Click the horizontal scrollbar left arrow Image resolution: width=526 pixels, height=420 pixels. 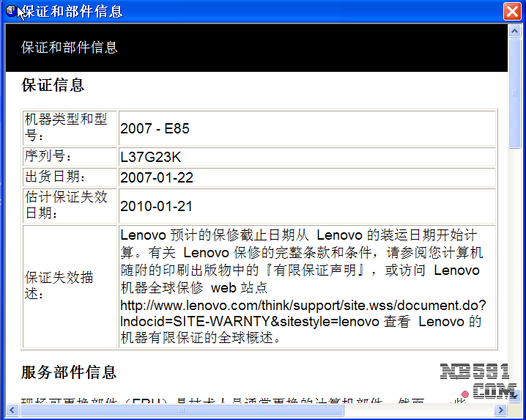[12, 411]
